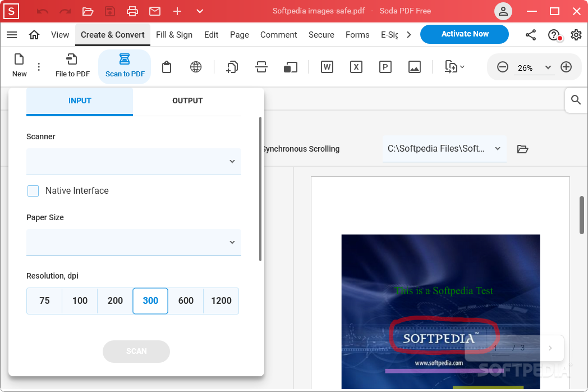Set resolution to 1200 dpi

coord(221,301)
